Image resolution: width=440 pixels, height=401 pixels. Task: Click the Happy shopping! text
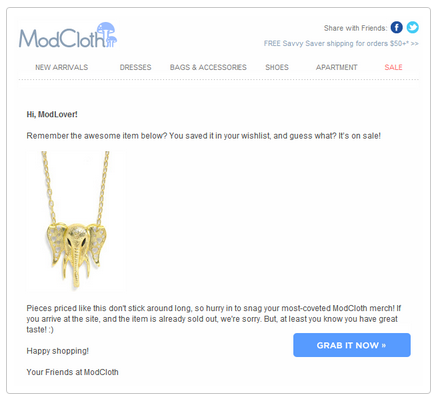pyautogui.click(x=58, y=351)
